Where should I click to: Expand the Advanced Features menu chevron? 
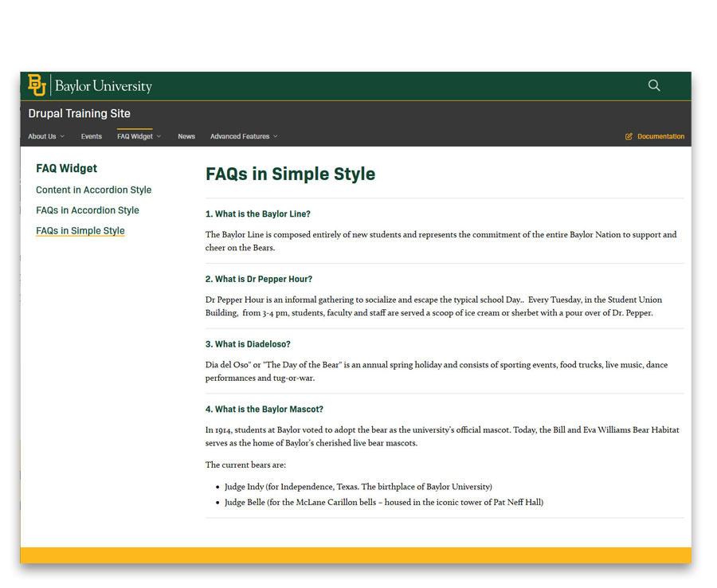pyautogui.click(x=276, y=136)
